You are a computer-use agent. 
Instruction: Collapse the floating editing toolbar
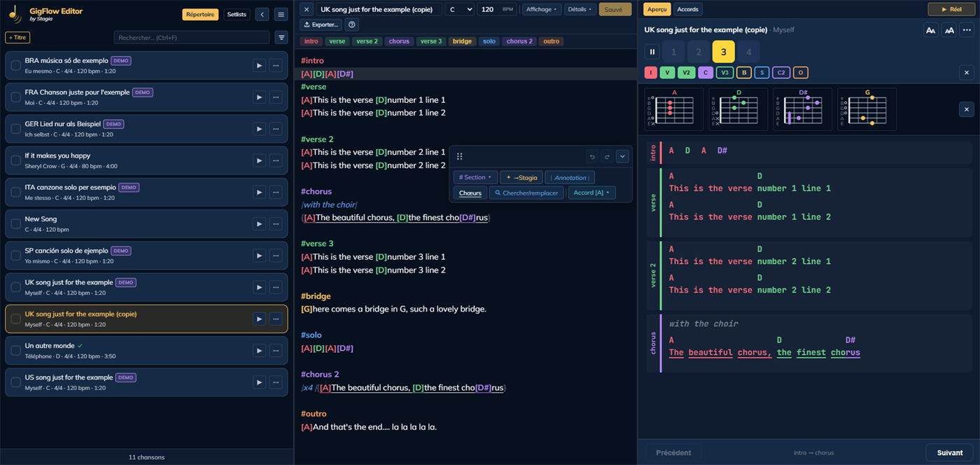pyautogui.click(x=622, y=157)
